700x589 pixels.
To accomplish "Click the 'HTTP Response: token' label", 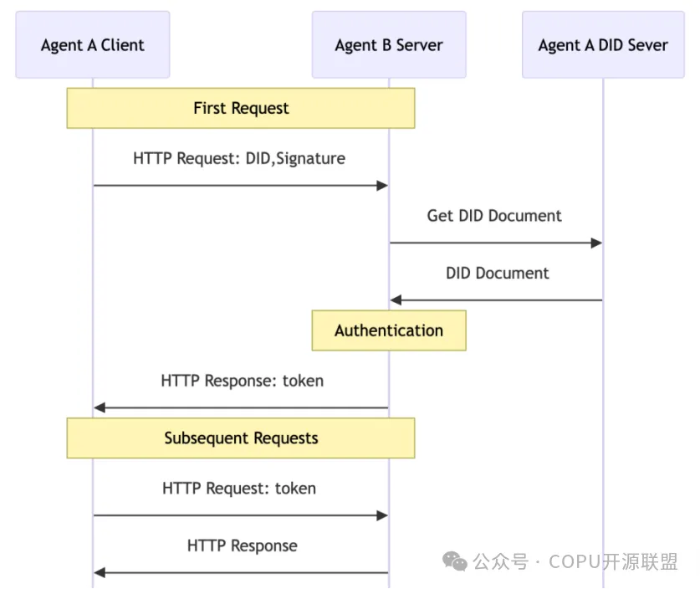I will point(242,382).
